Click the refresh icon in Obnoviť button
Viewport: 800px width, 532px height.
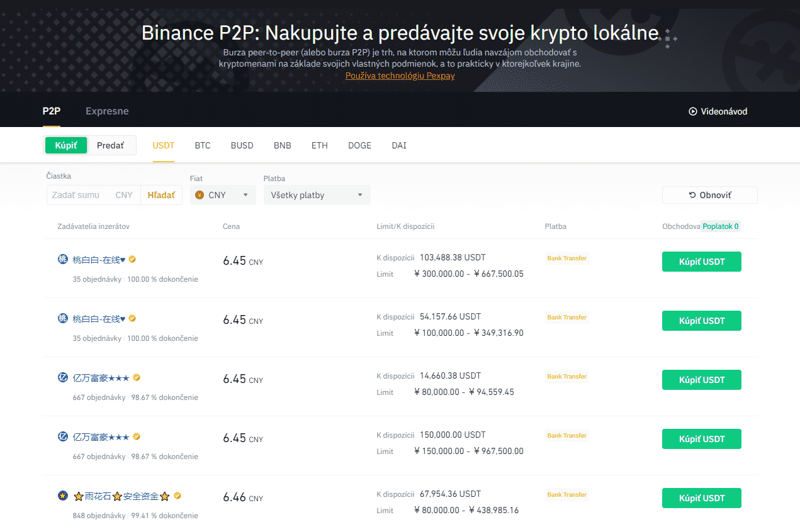[692, 195]
